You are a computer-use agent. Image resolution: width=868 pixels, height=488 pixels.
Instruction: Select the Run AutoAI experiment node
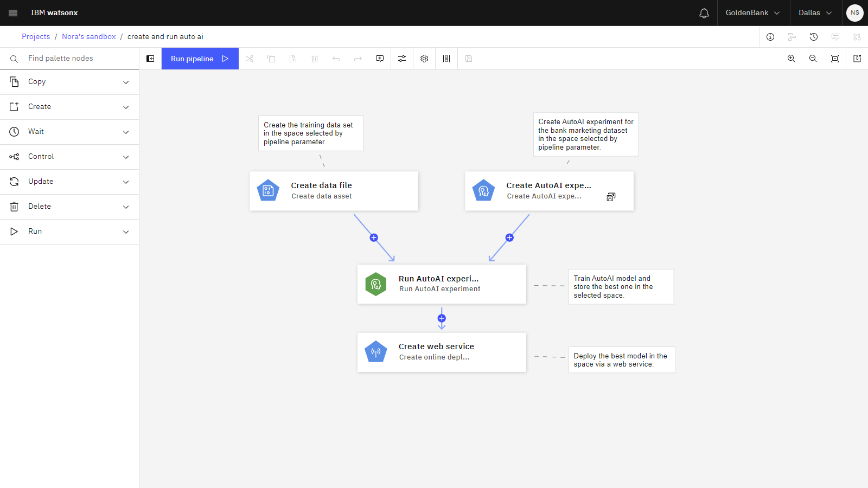tap(442, 284)
